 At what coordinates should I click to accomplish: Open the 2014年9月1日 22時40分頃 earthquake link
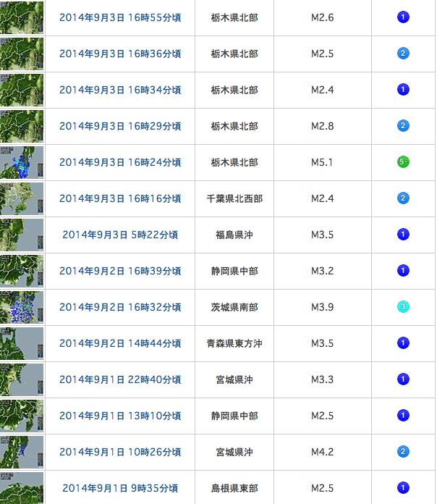(x=120, y=379)
